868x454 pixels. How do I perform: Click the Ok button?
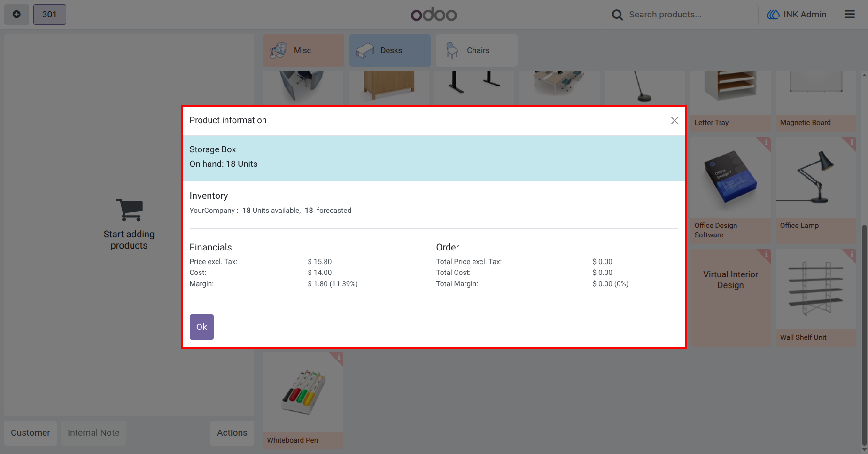(201, 327)
